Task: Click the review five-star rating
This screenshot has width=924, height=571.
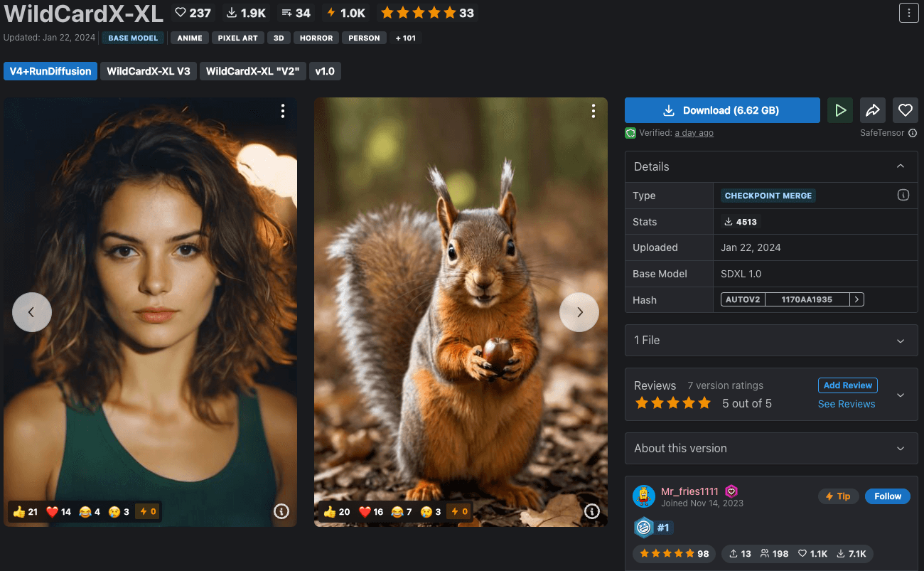Action: point(673,403)
